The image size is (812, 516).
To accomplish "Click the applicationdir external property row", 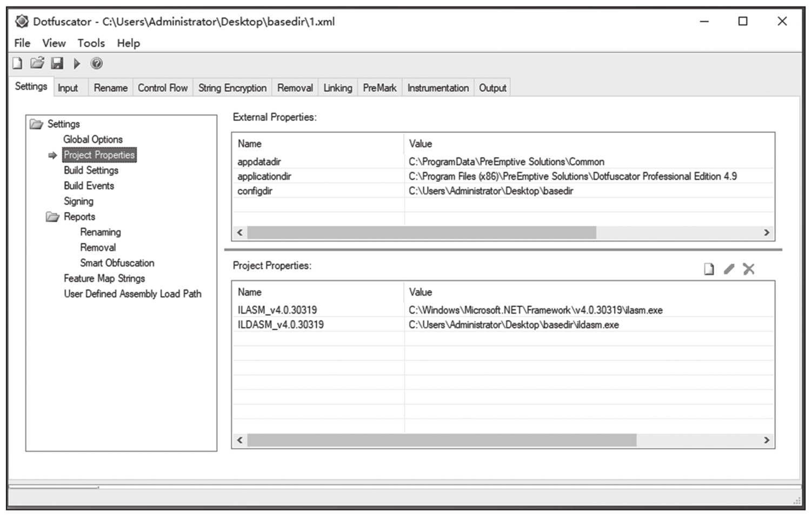I will tap(503, 176).
